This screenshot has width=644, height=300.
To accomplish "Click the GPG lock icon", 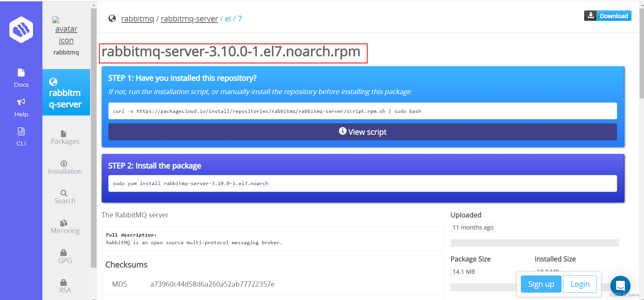I will click(63, 252).
